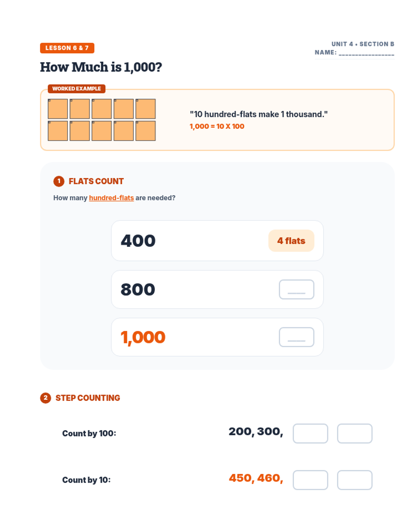Click the Worked Example label tag
Viewport: 399px width, 532px height.
[x=76, y=89]
